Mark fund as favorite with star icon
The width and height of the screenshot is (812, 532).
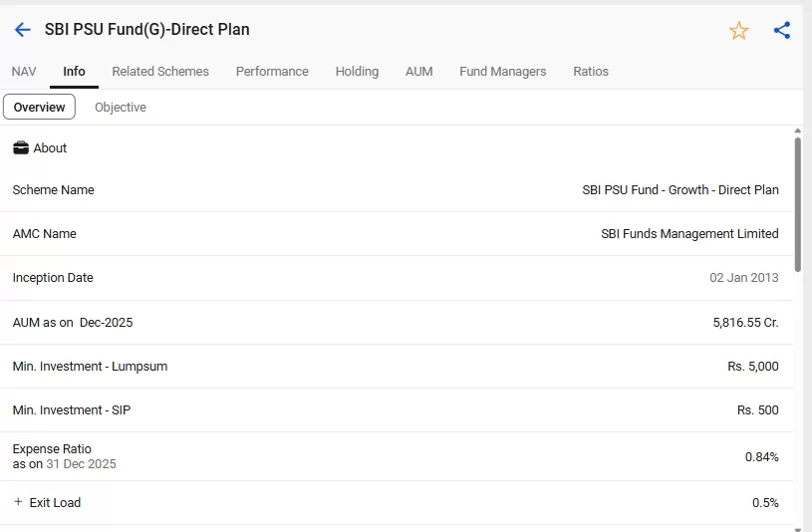[x=738, y=31]
